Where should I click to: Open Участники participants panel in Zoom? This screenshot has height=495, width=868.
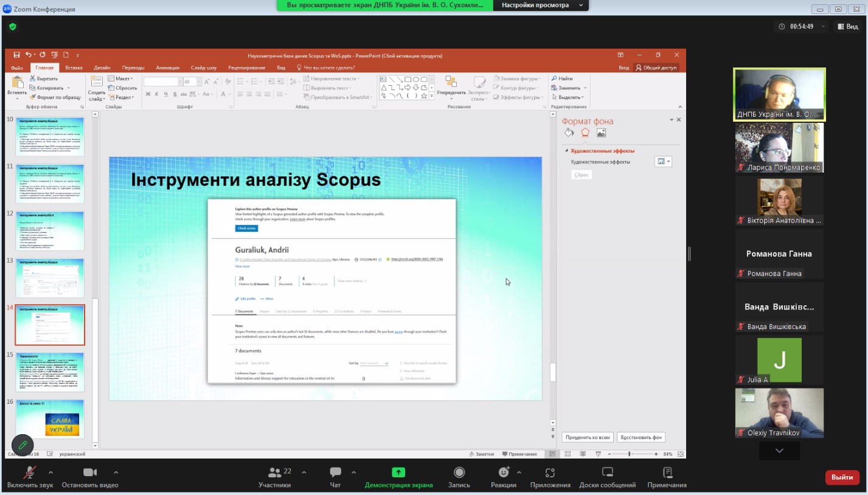(275, 477)
